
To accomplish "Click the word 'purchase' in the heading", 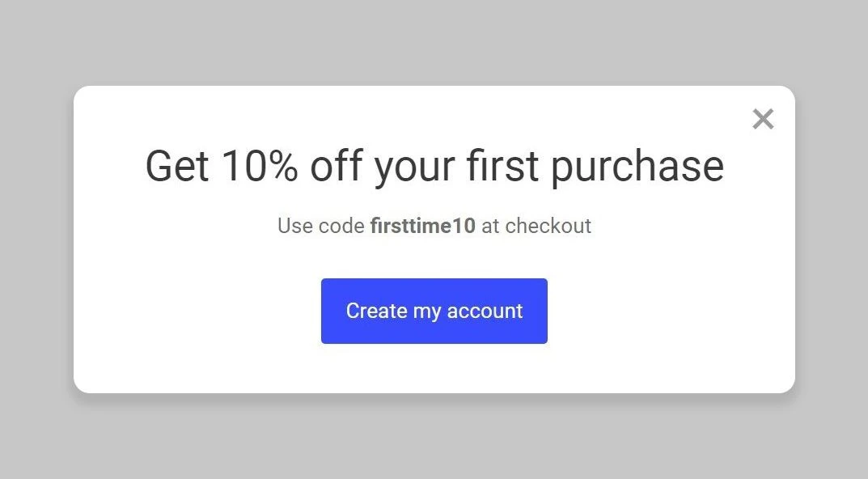I will tap(637, 167).
